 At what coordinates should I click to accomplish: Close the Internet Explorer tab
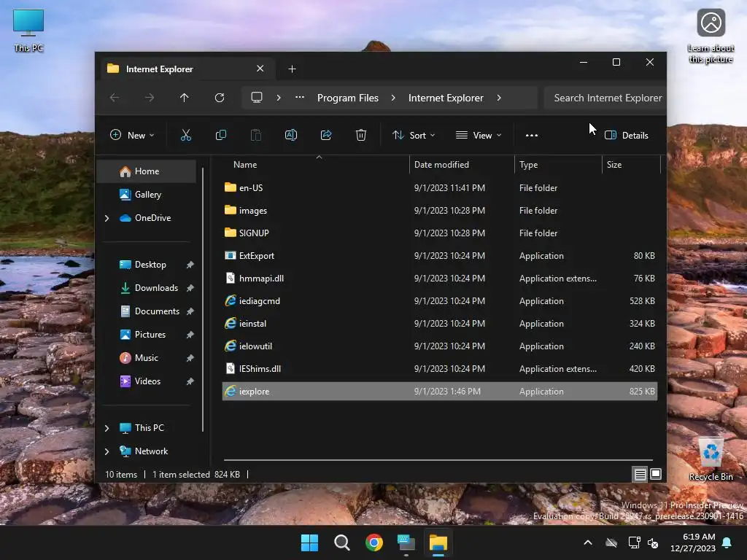(260, 69)
